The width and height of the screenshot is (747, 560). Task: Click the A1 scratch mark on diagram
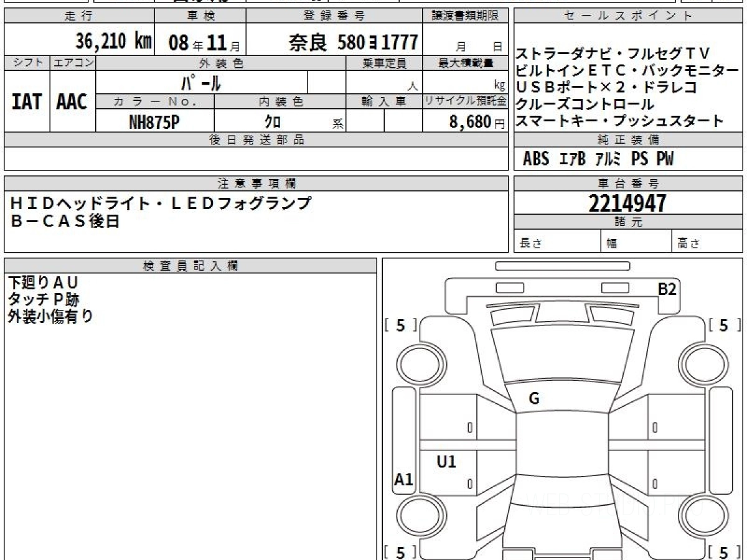[404, 480]
